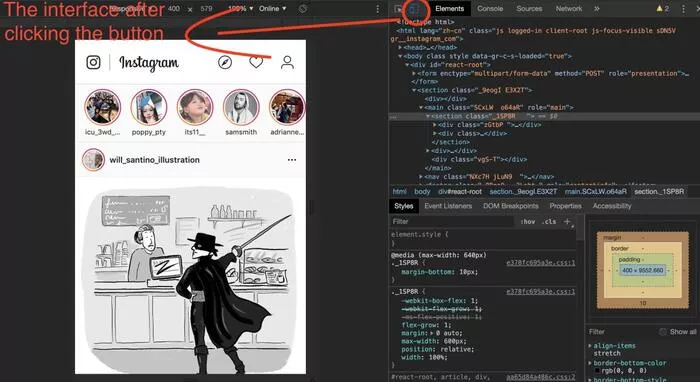Collapse the body node in DOM tree
700x382 pixels.
400,56
